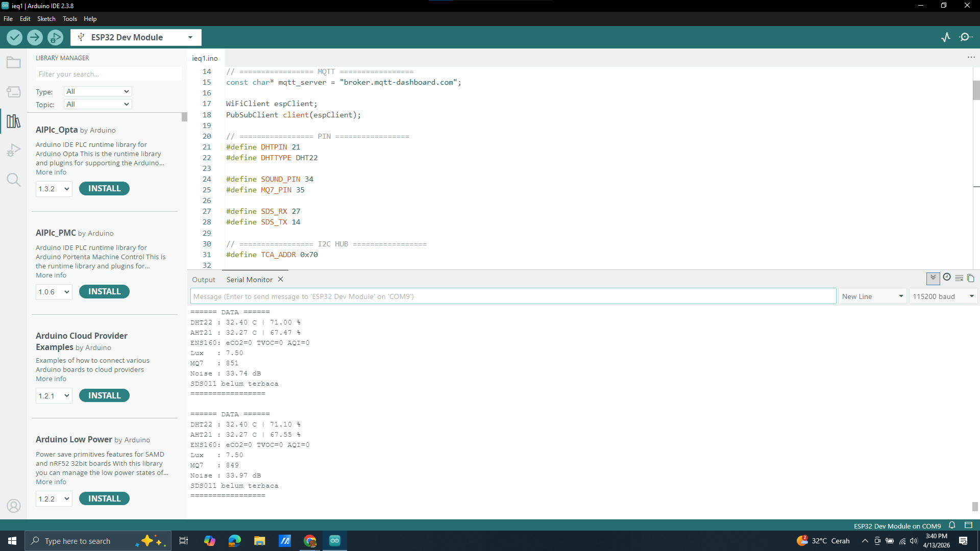Open More info for Cloud Provider Examples
Viewport: 980px width, 551px height.
[x=51, y=379]
